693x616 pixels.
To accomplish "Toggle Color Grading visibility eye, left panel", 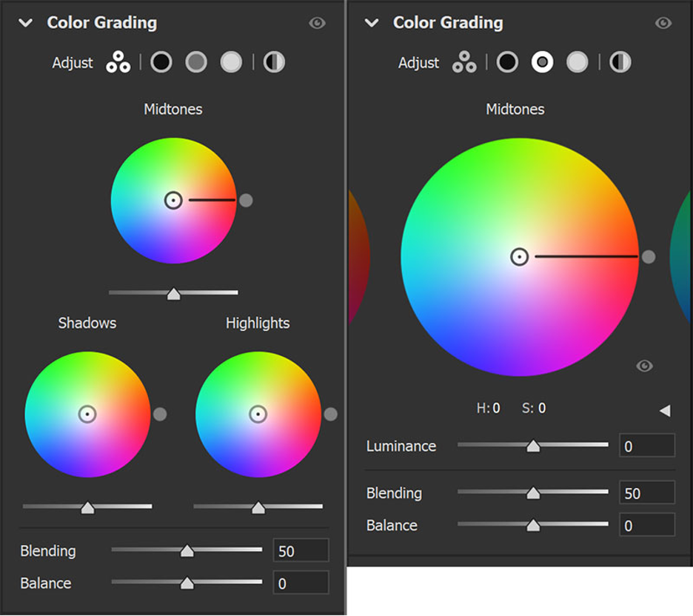I will pos(318,23).
